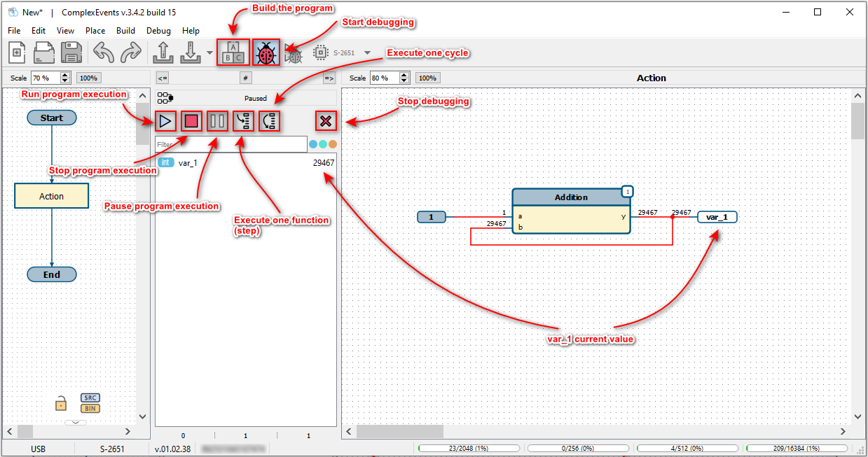
Task: Open the Build menu
Action: pyautogui.click(x=126, y=31)
